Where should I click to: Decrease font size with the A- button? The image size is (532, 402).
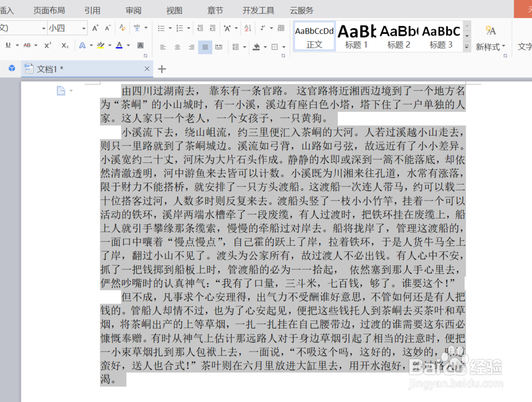[x=107, y=28]
